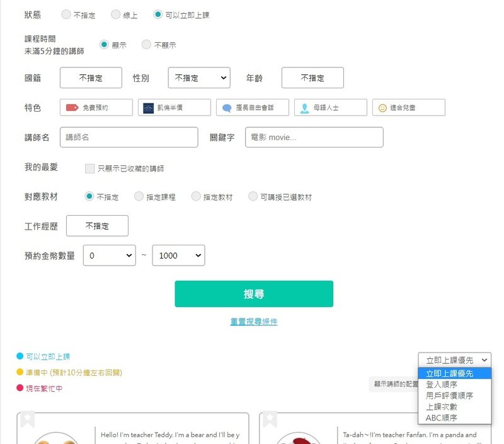Focus the 講師名 input field
This screenshot has height=444, width=504.
click(129, 137)
